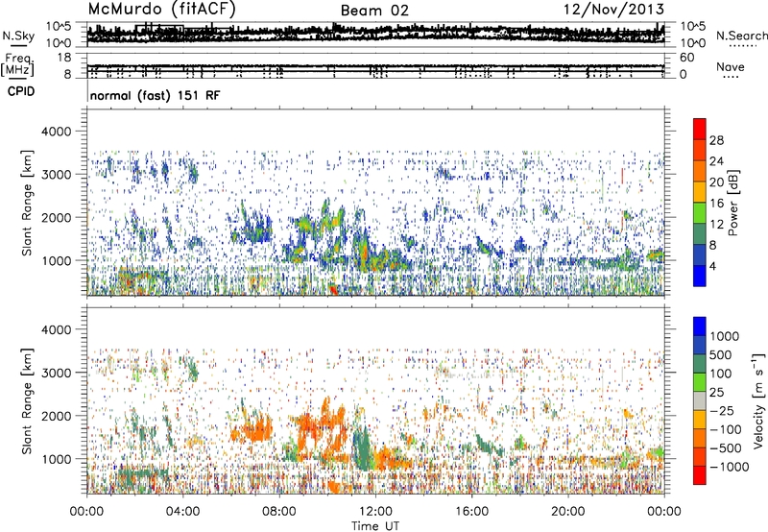
Task: Select the 28 dB colorbar tick label
Action: click(716, 140)
